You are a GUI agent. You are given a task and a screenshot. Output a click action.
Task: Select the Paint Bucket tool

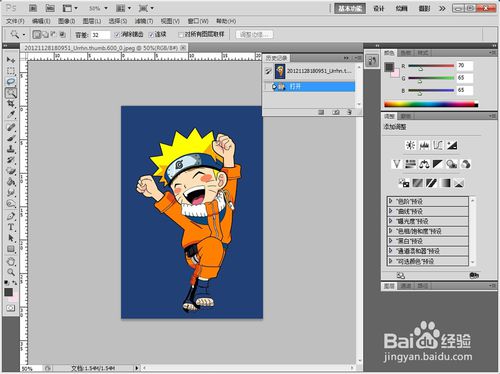pos(11,182)
